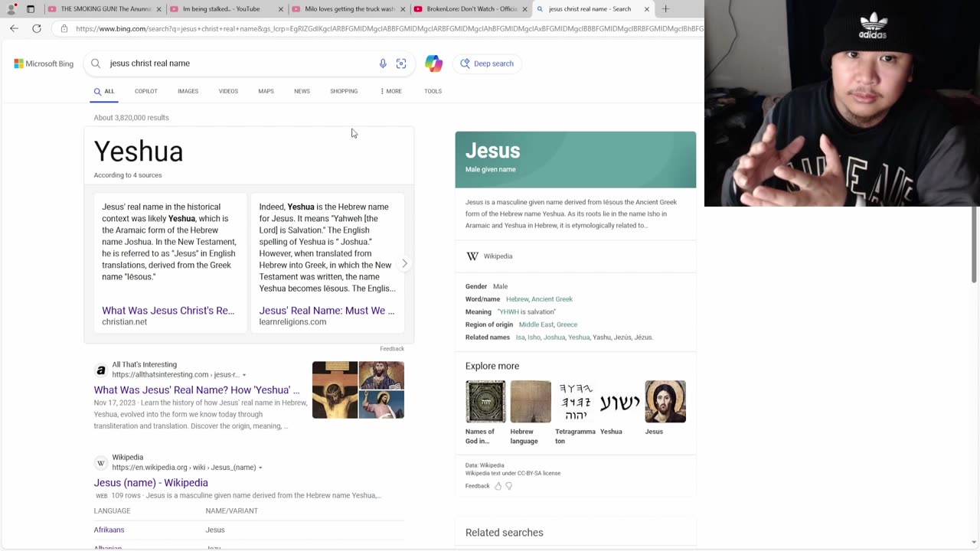Reload the page with refresh icon
980x551 pixels.
click(x=37, y=28)
